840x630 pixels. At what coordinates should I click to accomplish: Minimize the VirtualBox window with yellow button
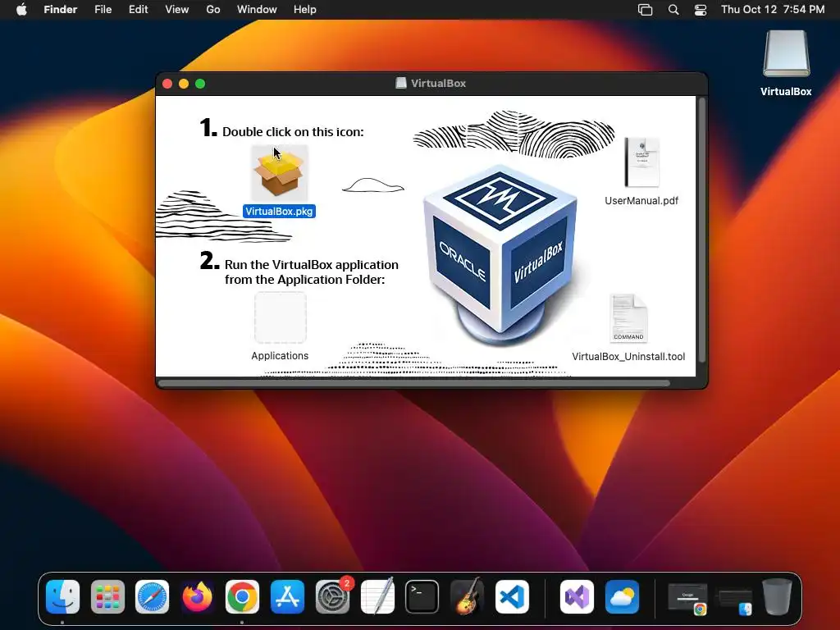(184, 84)
